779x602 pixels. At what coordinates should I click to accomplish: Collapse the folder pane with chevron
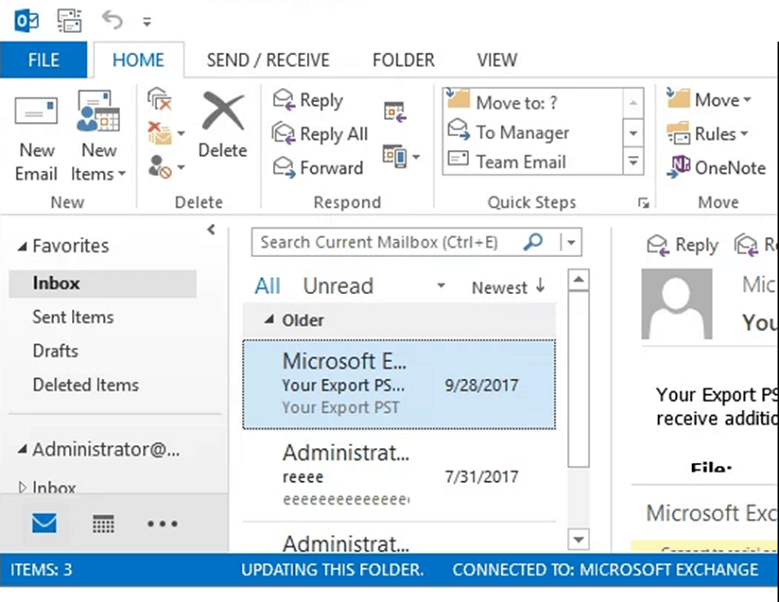tap(211, 229)
